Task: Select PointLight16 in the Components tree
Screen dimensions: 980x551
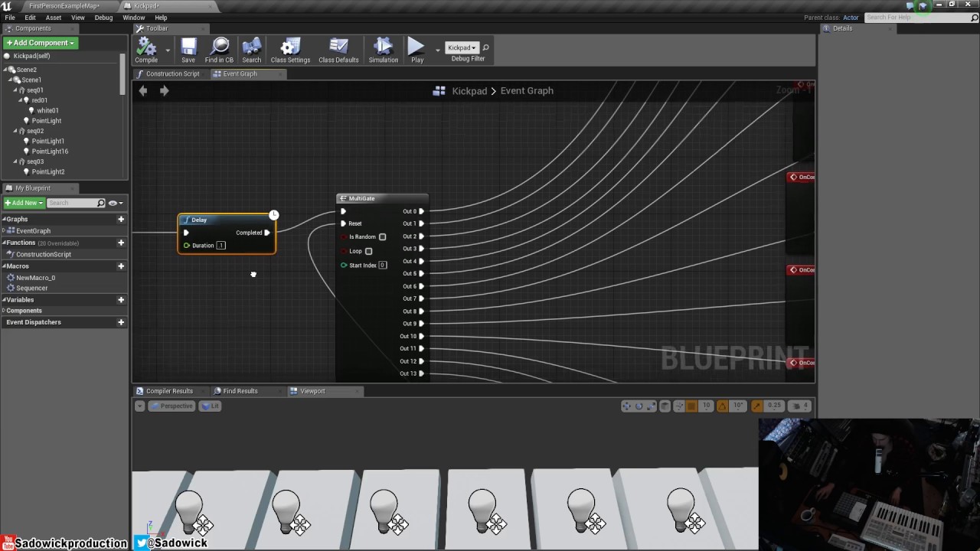Action: pyautogui.click(x=50, y=152)
